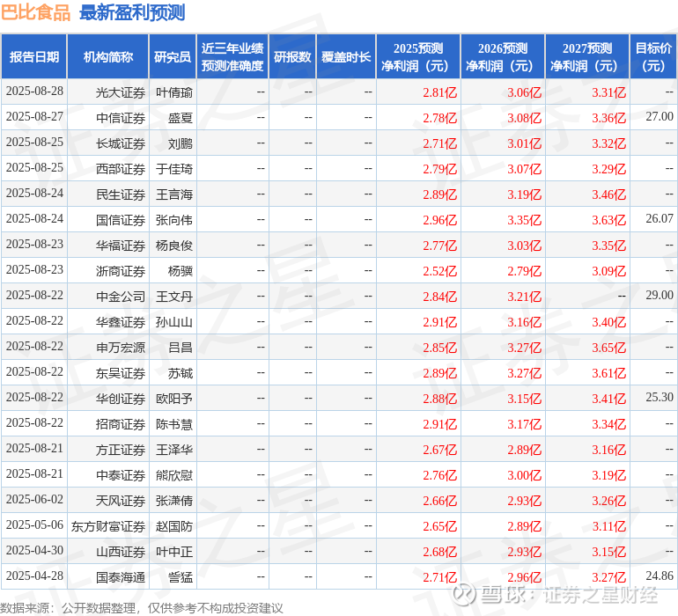
Task: Click analyst name 欧阳予
Action: click(x=173, y=399)
